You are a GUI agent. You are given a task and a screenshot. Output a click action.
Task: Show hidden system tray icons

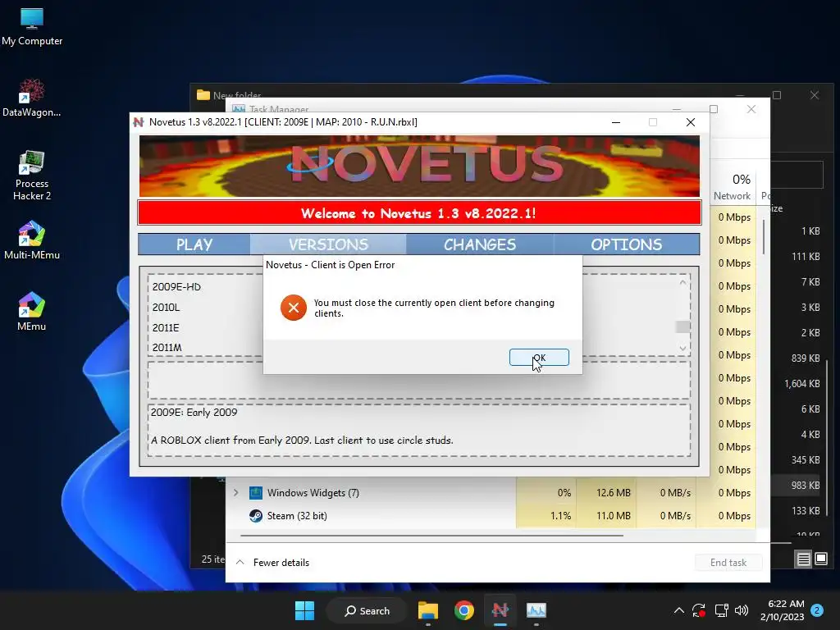[678, 610]
